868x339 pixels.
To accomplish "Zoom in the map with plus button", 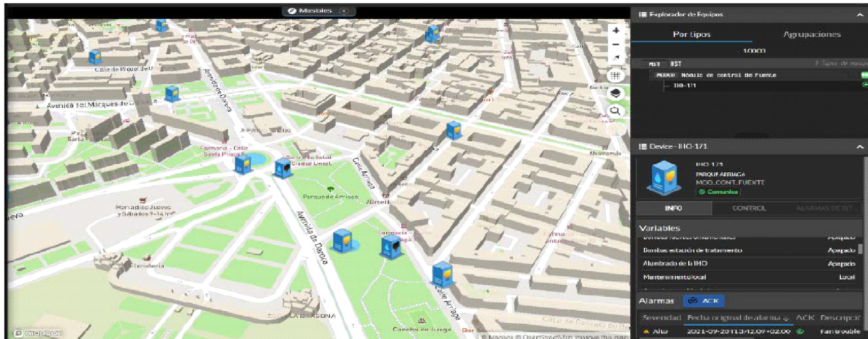I will pyautogui.click(x=616, y=31).
